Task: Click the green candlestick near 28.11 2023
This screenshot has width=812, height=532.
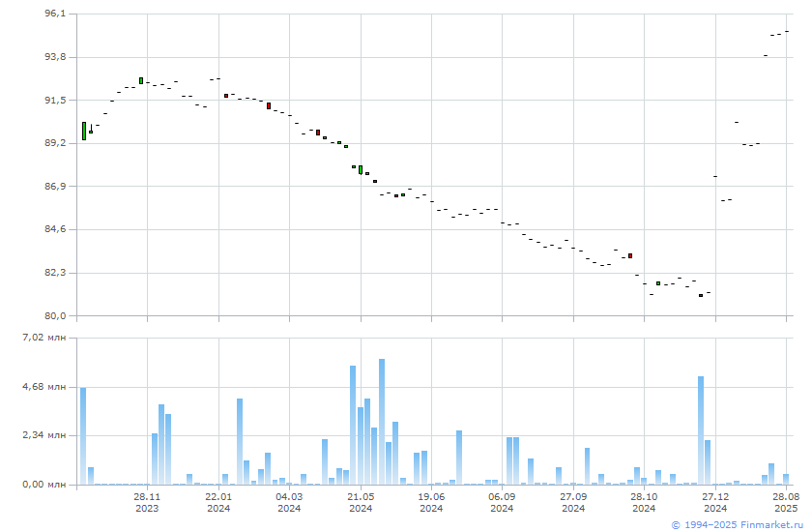Action: [x=141, y=81]
